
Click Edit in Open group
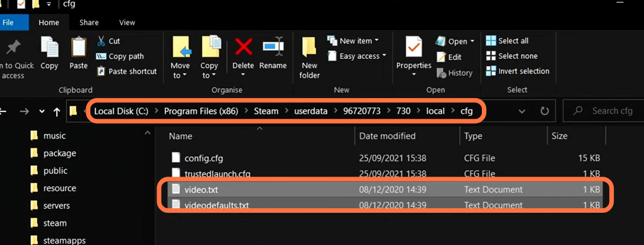pyautogui.click(x=448, y=57)
